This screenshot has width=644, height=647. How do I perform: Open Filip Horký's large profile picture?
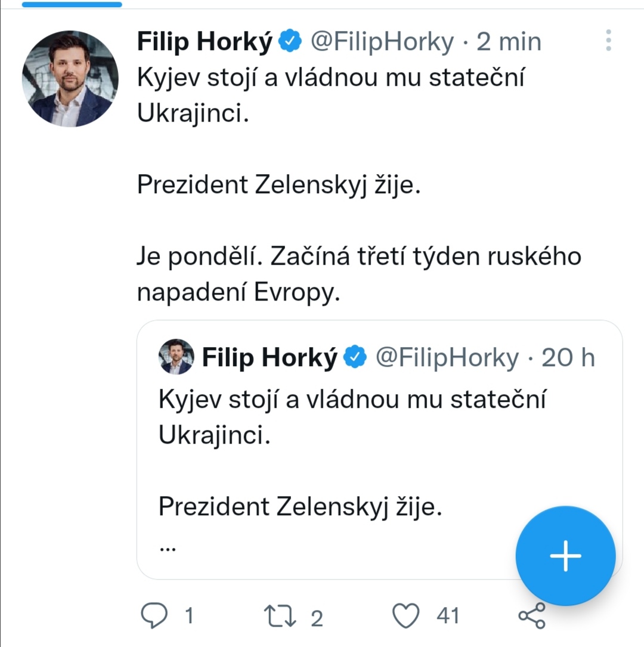70,79
